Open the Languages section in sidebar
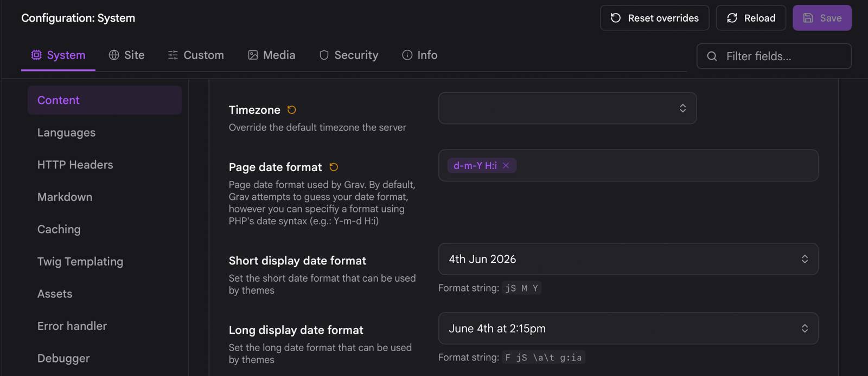868x376 pixels. point(105,133)
